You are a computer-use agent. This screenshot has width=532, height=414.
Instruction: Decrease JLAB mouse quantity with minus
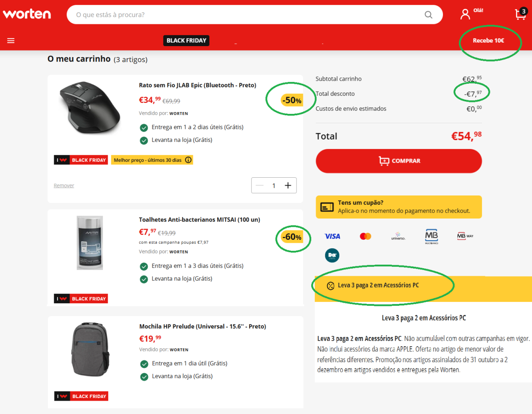coord(260,185)
